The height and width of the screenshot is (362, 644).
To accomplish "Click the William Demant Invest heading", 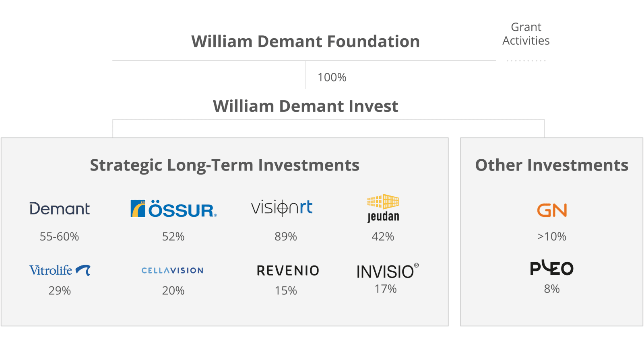I will click(x=305, y=106).
